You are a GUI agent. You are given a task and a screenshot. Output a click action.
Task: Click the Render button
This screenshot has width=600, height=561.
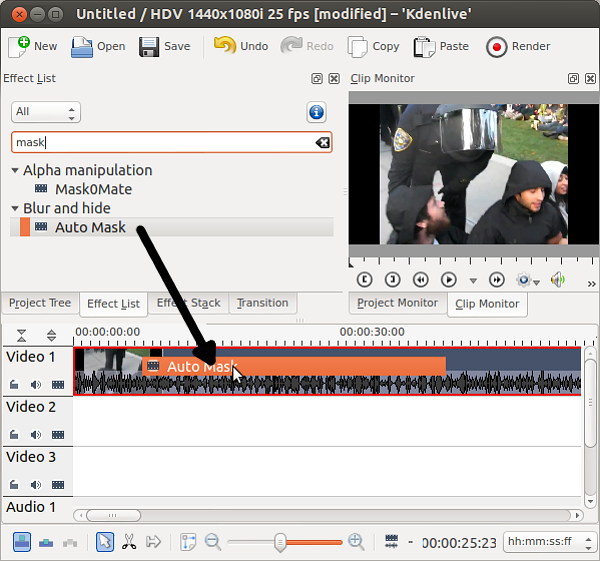pos(518,46)
